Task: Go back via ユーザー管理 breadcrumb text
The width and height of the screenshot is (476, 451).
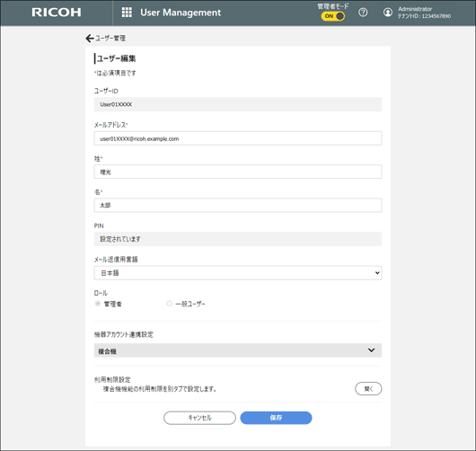Action: click(x=110, y=39)
